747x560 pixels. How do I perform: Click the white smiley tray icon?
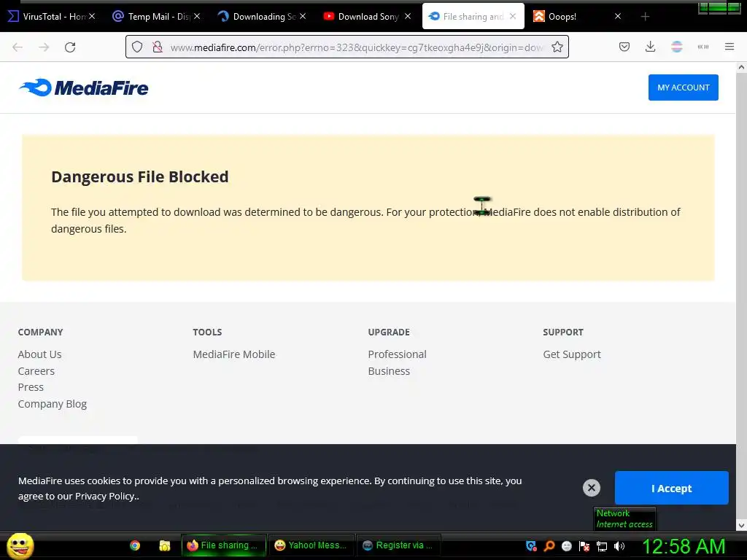566,546
